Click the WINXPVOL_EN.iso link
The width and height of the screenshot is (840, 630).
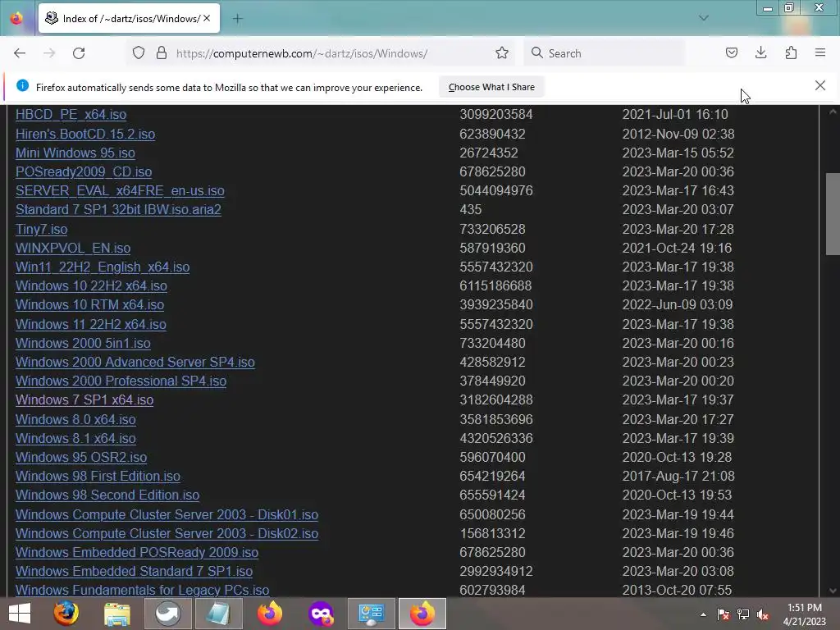point(73,248)
